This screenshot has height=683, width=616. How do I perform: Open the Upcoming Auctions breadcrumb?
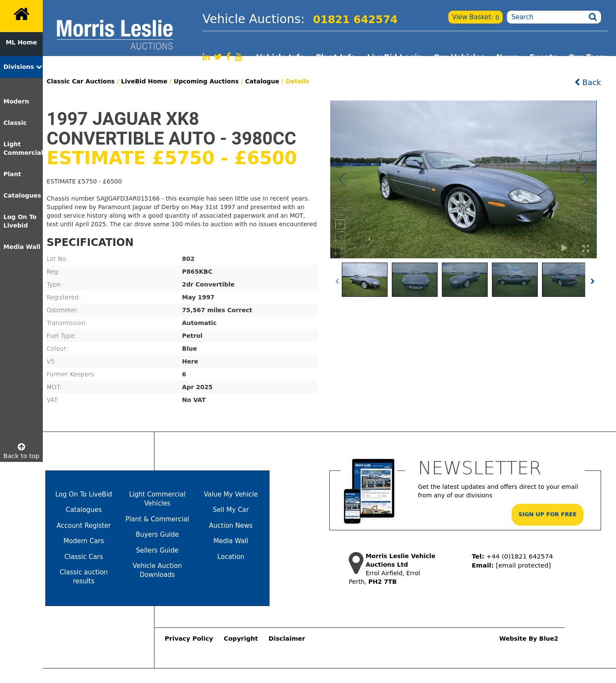point(206,81)
